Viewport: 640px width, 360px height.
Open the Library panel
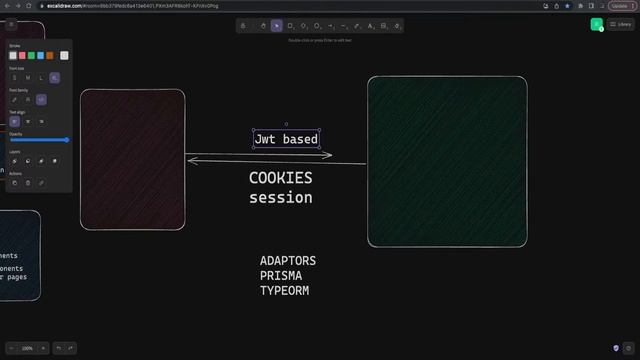pyautogui.click(x=620, y=24)
